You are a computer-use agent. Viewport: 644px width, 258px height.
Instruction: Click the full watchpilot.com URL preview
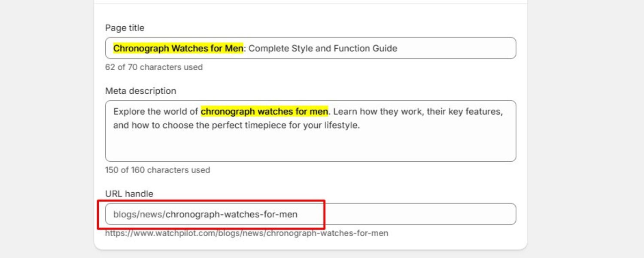point(246,233)
